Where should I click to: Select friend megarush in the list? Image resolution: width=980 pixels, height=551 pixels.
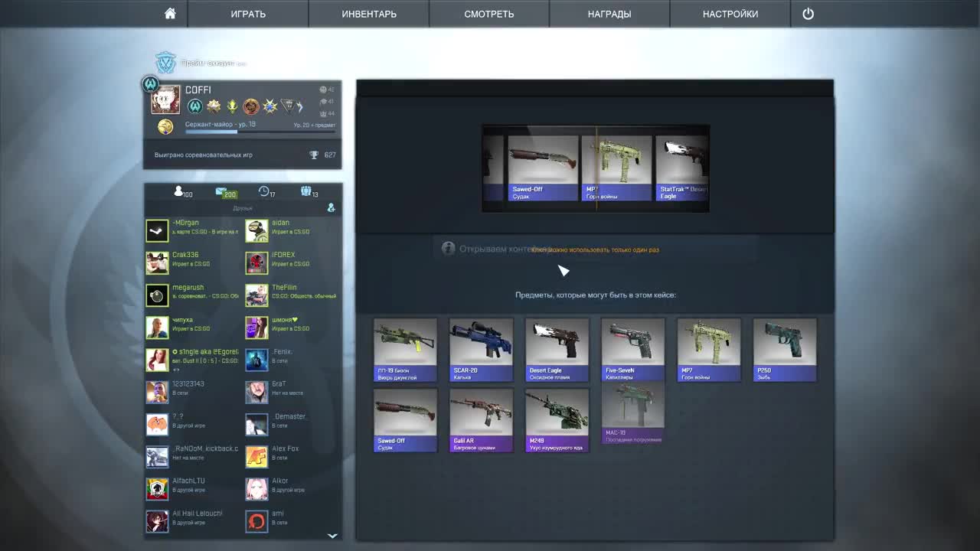(x=193, y=295)
